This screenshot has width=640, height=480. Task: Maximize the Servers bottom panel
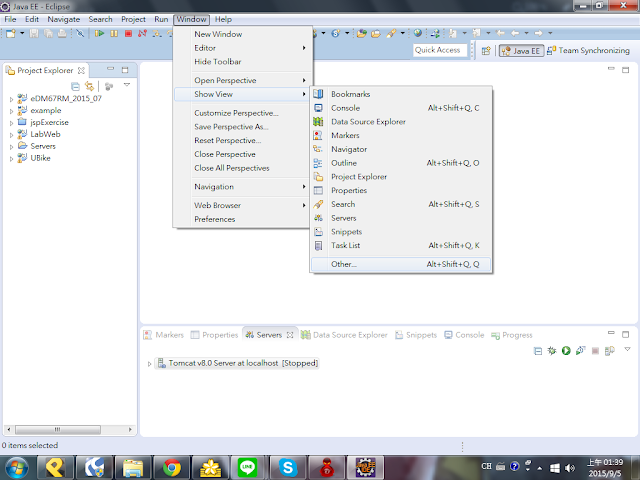tap(625, 335)
